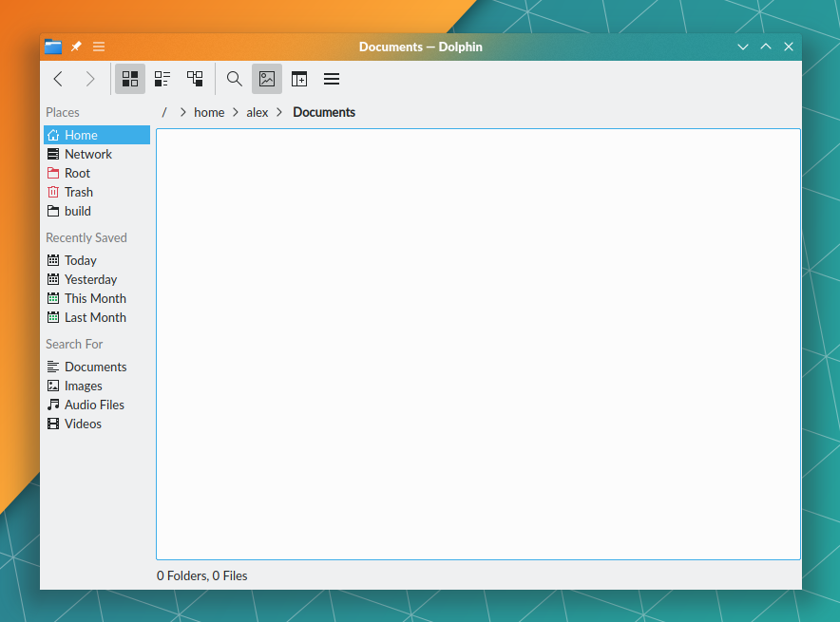Open the search magnifier tool

(234, 79)
